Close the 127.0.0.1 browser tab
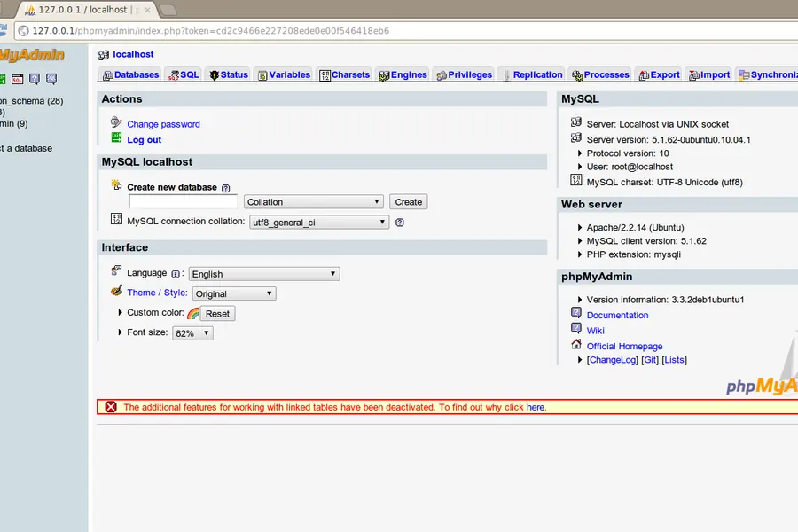The image size is (798, 532). (147, 10)
